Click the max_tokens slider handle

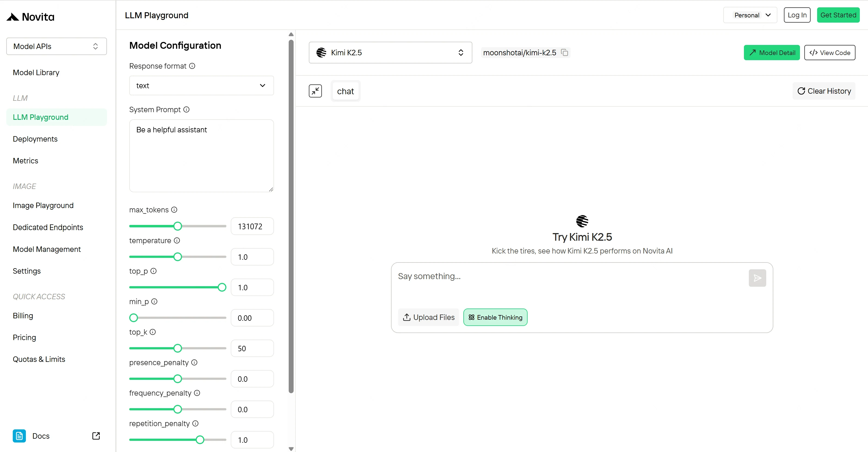(x=178, y=226)
